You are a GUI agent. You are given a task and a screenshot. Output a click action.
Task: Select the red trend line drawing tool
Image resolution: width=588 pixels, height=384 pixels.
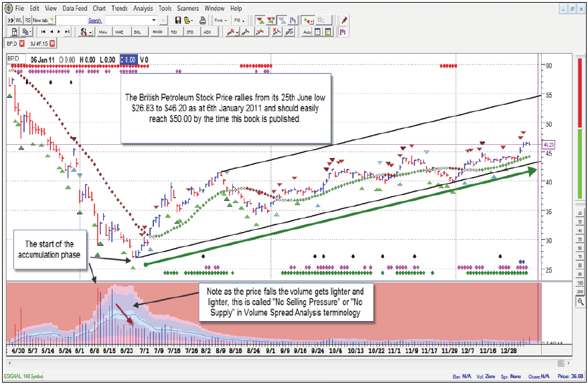click(x=231, y=32)
